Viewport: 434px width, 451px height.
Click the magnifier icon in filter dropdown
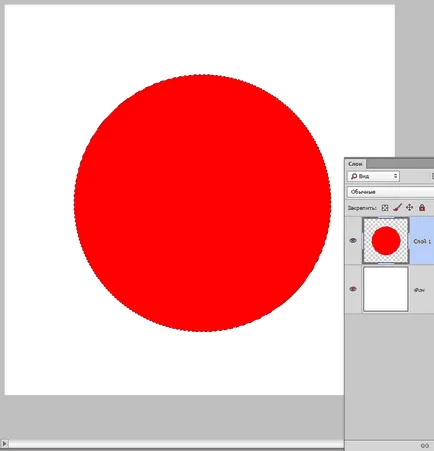click(354, 176)
